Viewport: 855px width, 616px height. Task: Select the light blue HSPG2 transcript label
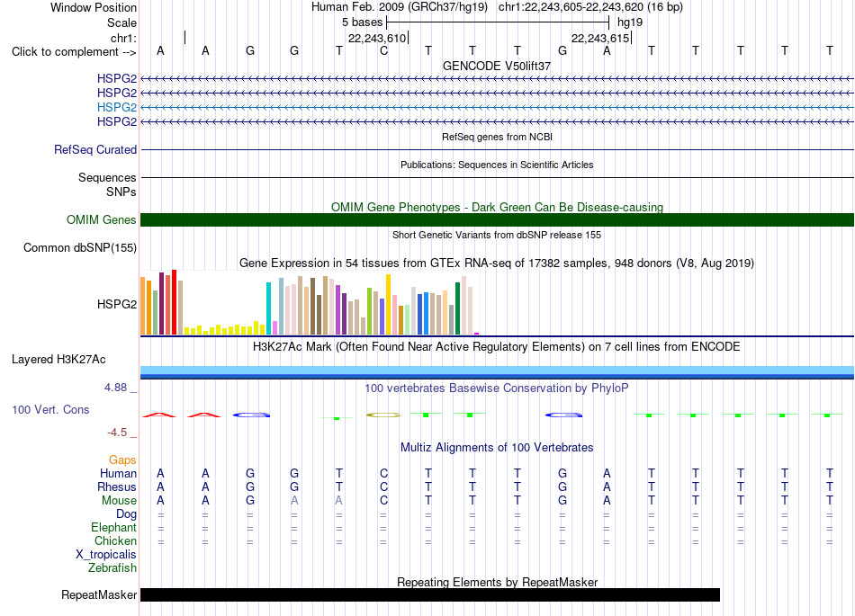[117, 107]
